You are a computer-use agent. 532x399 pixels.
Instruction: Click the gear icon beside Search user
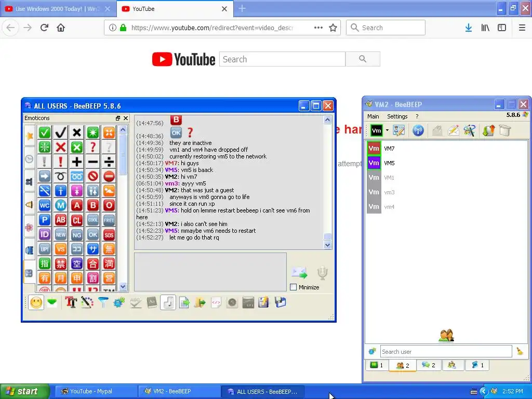372,352
